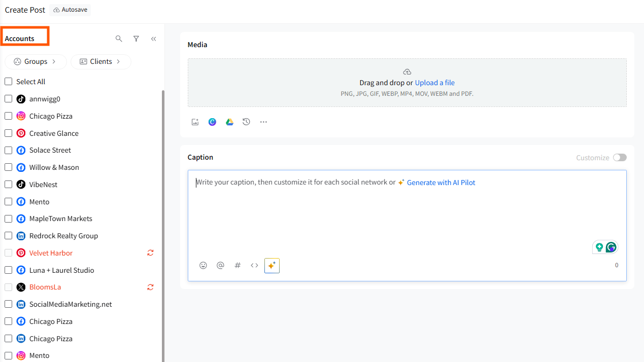Open the code brackets snippet icon
The height and width of the screenshot is (362, 644).
pyautogui.click(x=254, y=265)
